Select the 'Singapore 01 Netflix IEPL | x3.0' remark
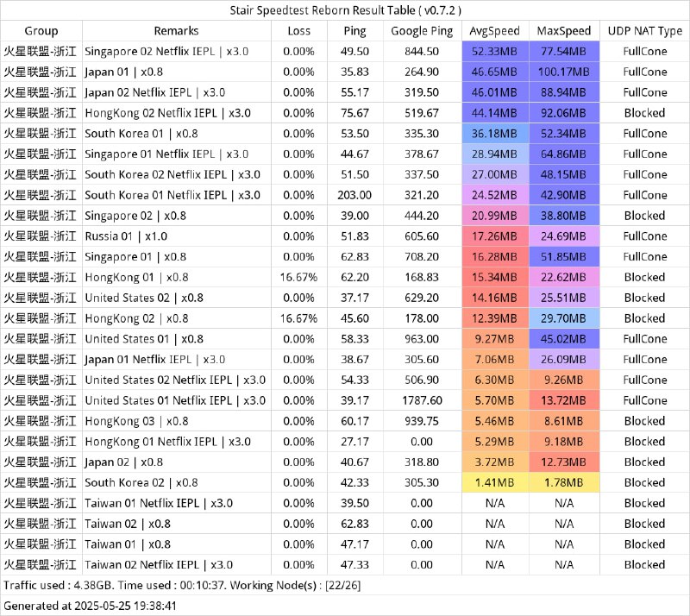Viewport: 690px width, 616px height. [166, 154]
